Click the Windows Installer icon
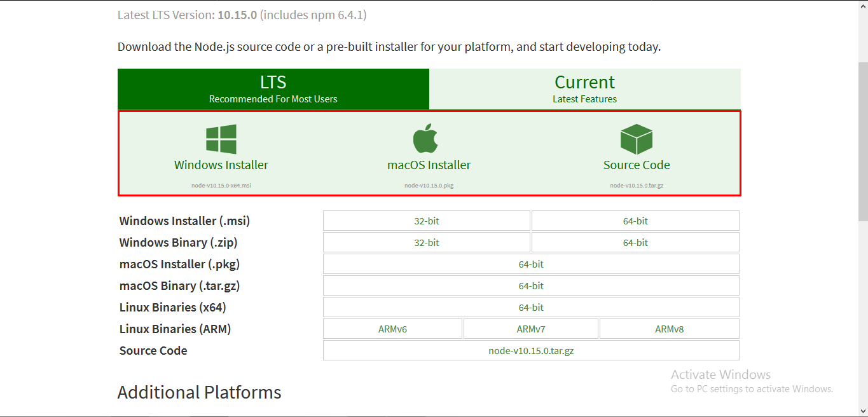 221,137
